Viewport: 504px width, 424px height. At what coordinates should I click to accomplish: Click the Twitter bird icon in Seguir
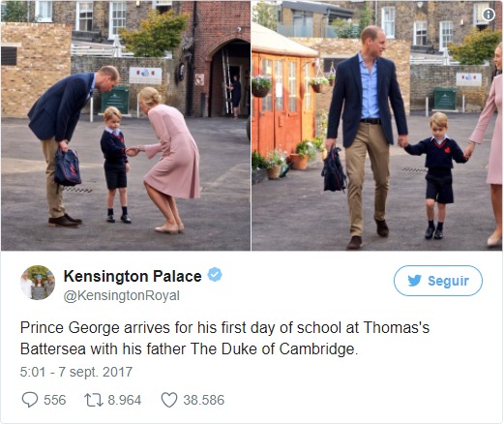414,281
